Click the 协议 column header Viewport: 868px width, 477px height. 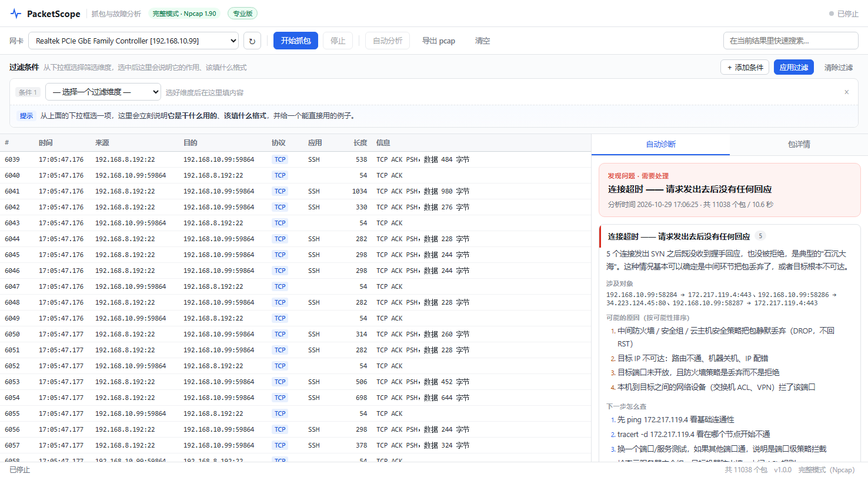click(279, 143)
